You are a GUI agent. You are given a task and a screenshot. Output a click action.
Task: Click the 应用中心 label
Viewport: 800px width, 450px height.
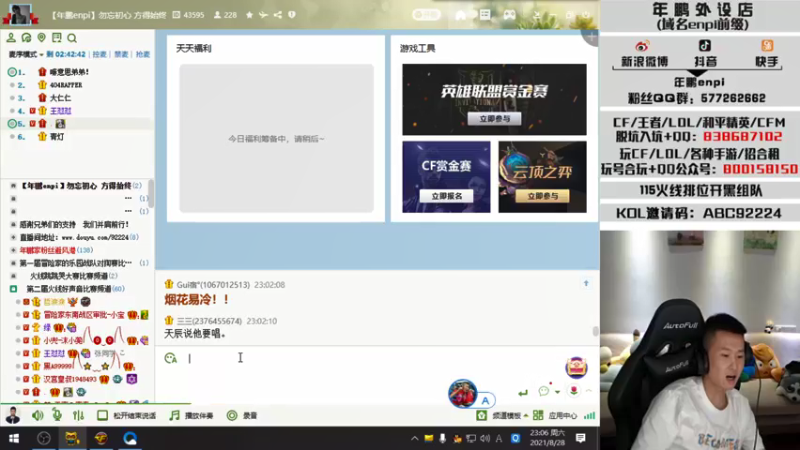[563, 416]
